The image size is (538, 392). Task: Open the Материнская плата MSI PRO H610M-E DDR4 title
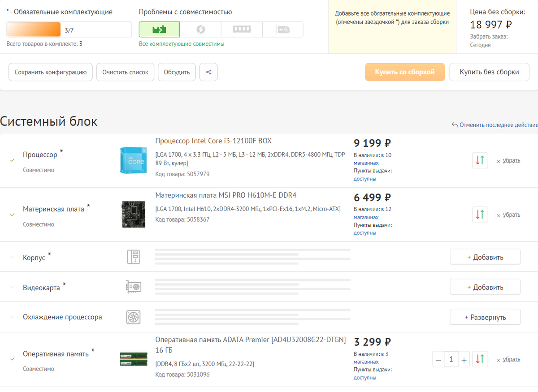coord(226,195)
